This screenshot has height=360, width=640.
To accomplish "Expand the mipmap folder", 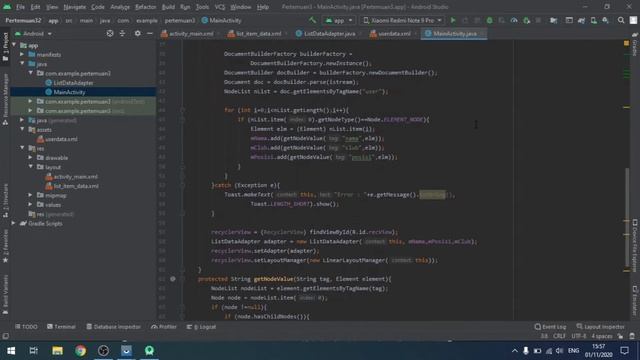I will coord(31,195).
